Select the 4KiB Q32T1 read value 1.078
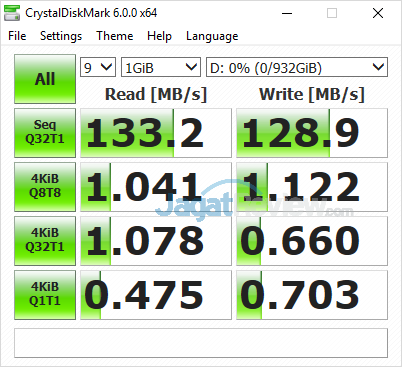The image size is (402, 367). tap(156, 241)
